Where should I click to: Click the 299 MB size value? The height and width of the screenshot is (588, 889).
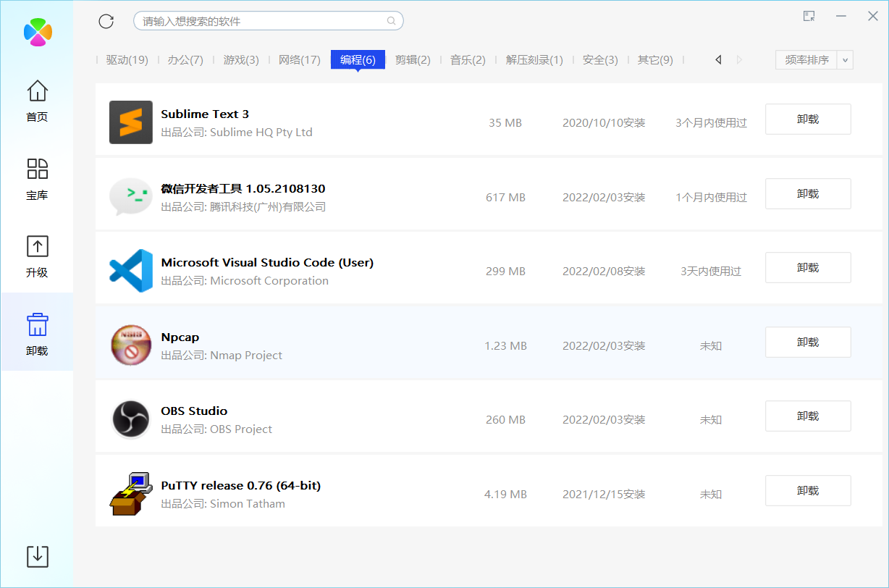click(505, 272)
